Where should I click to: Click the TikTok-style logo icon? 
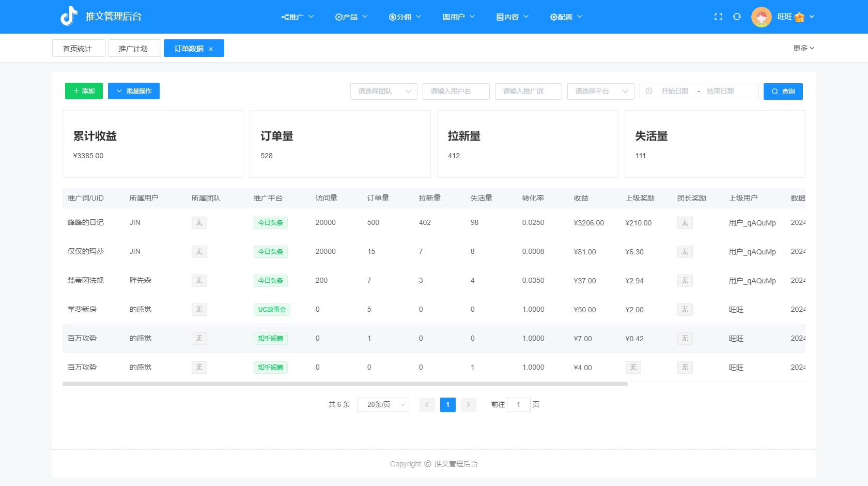(69, 17)
